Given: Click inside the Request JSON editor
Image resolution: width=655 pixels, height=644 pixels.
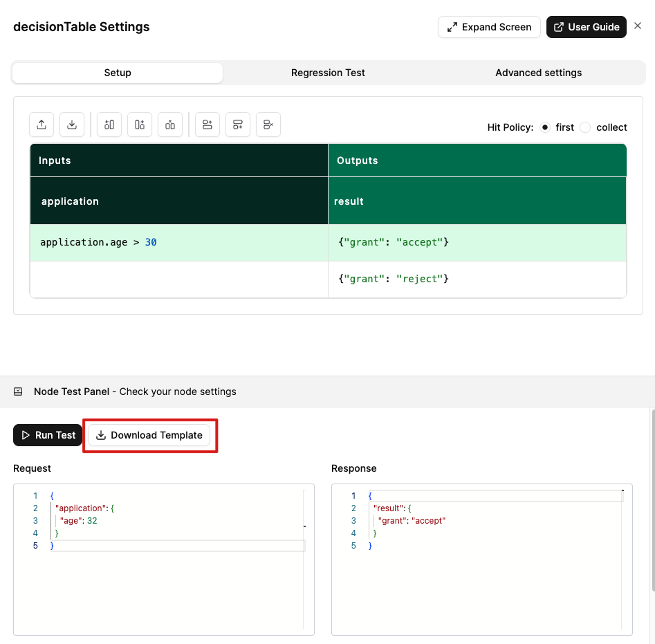Looking at the screenshot, I should point(164,560).
